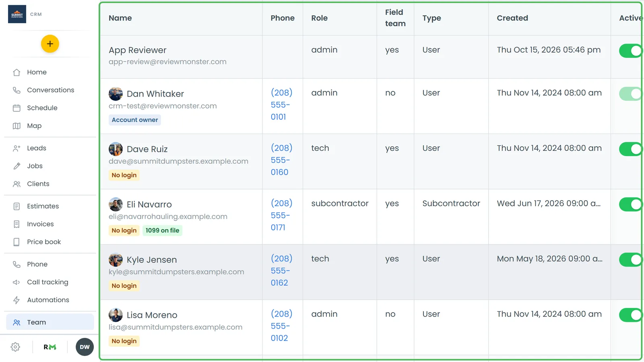The height and width of the screenshot is (362, 644).
Task: Open settings via the gear icon
Action: click(x=15, y=347)
